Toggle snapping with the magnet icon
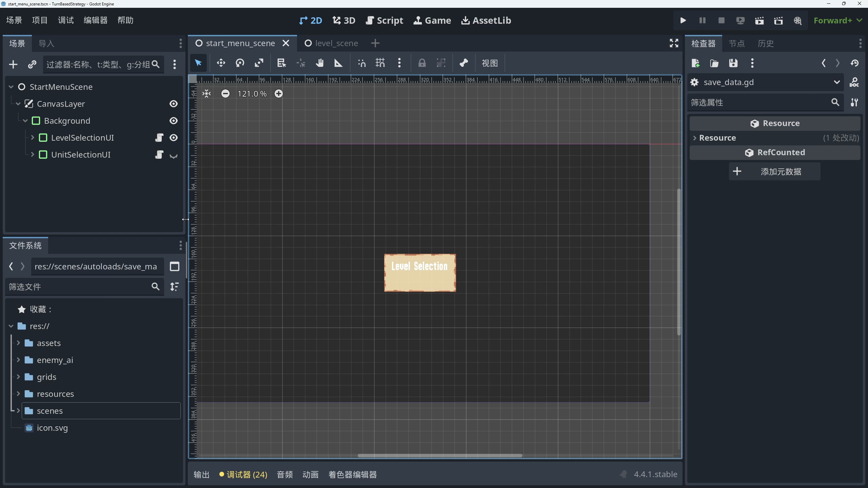 361,63
